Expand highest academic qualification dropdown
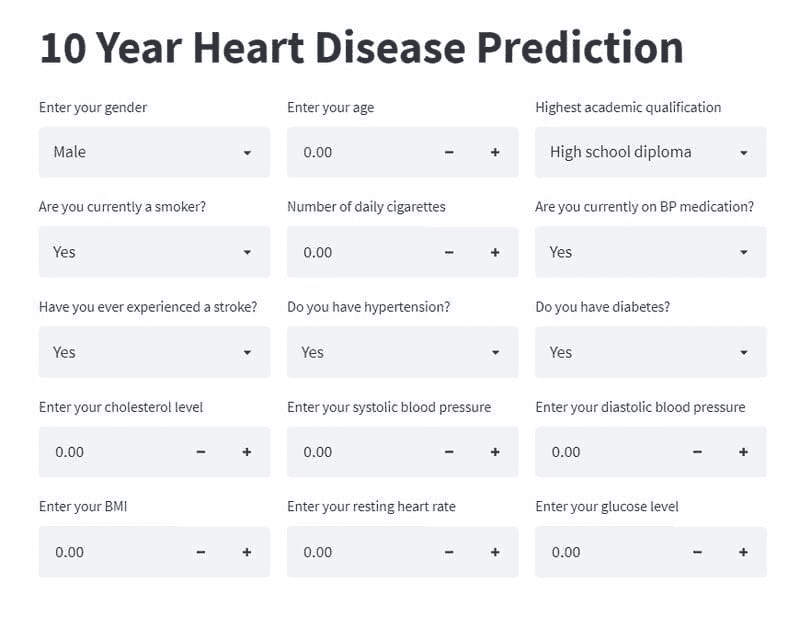800x639 pixels. tap(650, 152)
